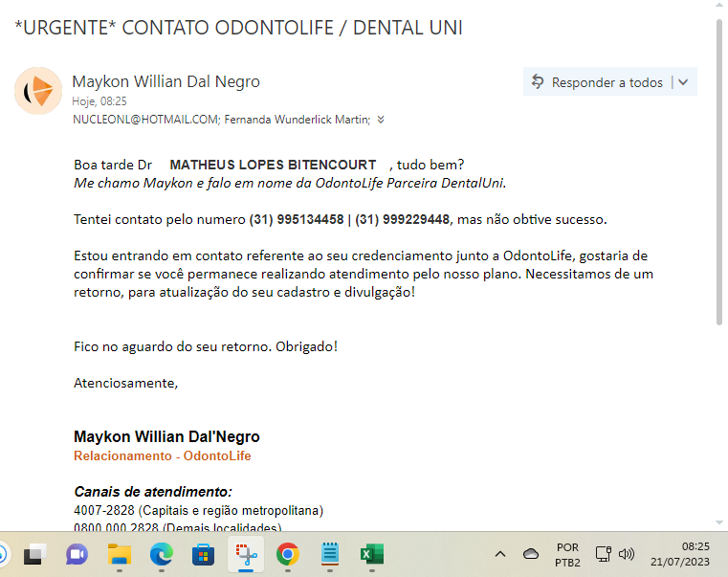Screen dimensions: 728x577
Task: Click the scrollbar down arrow
Action: [719, 522]
